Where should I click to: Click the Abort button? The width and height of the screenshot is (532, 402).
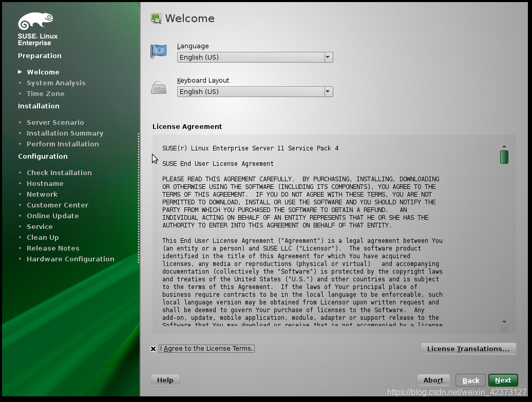coord(433,380)
